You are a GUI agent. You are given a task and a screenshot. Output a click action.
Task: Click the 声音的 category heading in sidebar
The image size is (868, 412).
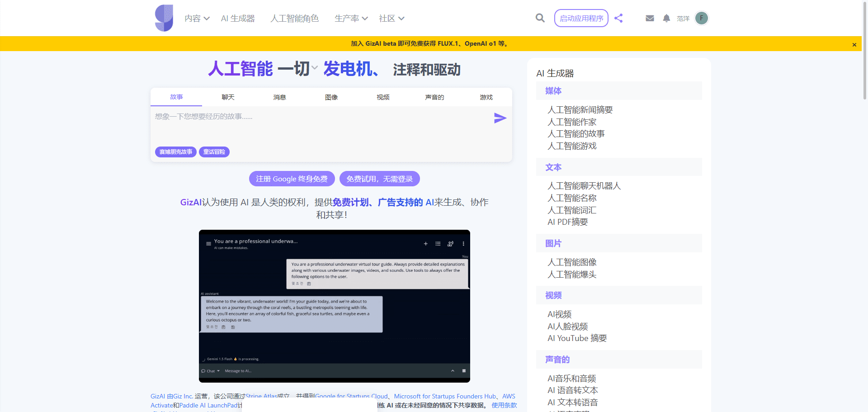coord(557,360)
